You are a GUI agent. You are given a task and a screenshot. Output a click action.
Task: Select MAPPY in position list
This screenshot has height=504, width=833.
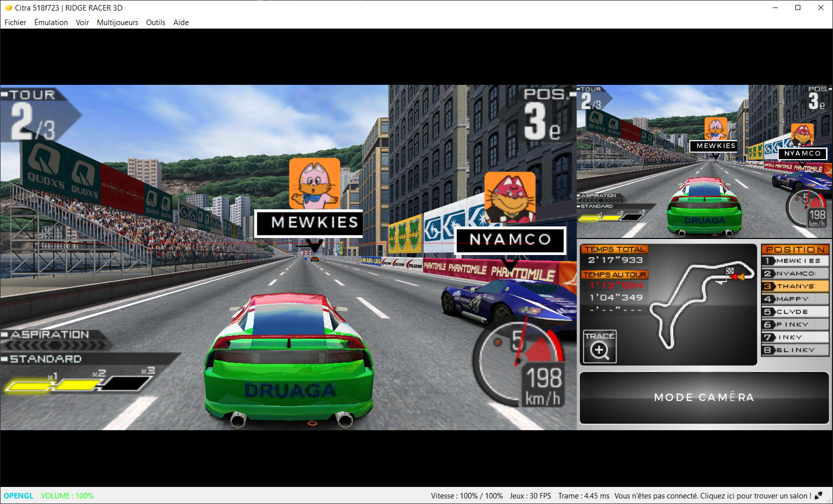[795, 299]
